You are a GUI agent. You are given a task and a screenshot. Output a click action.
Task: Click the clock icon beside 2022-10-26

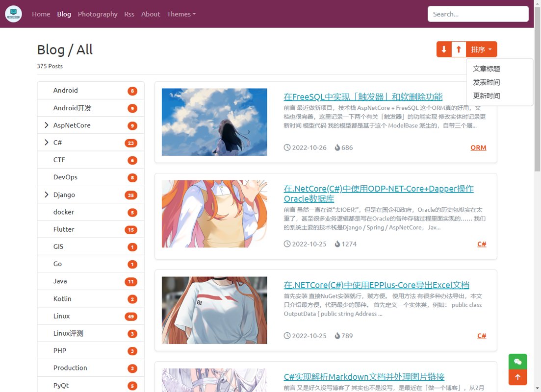click(x=287, y=147)
